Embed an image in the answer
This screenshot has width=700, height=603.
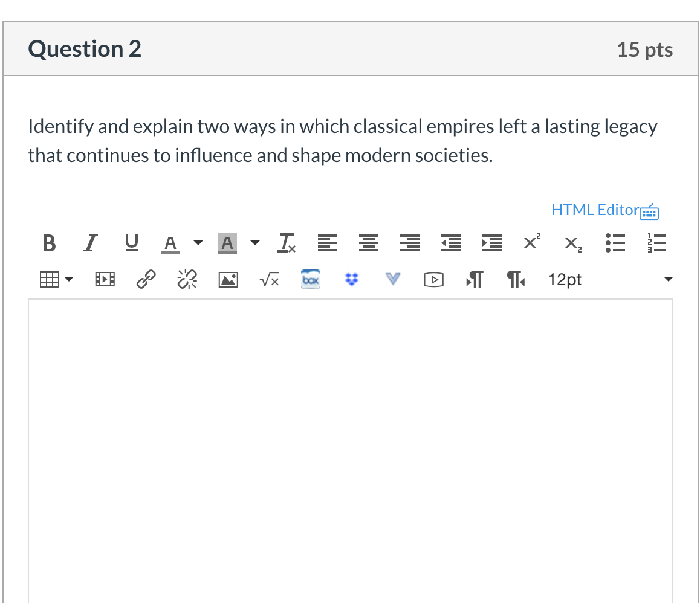coord(228,280)
